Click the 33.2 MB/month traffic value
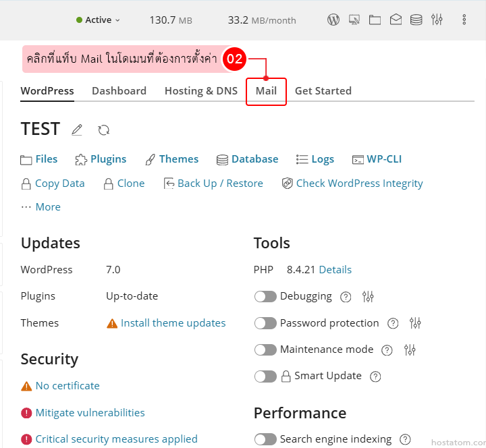The height and width of the screenshot is (448, 486). click(262, 20)
